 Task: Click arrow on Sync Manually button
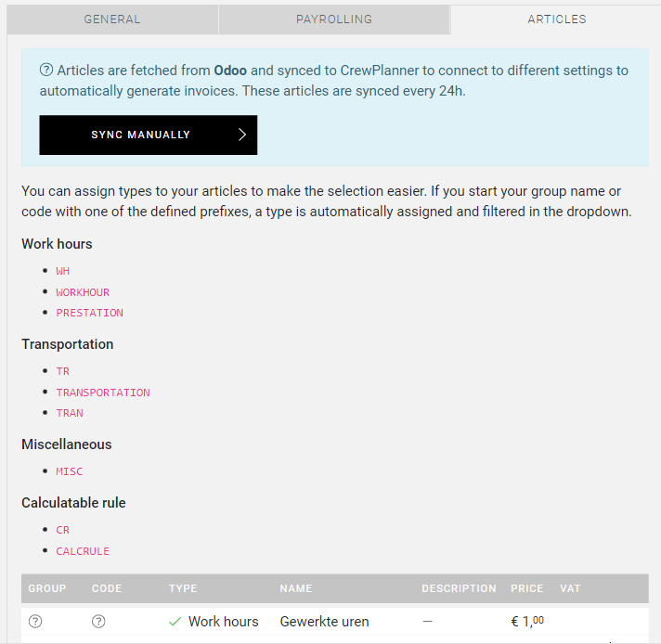coord(242,135)
